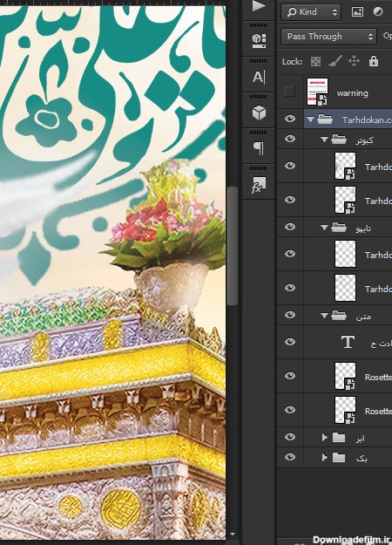Select the تایپو group folder icon
The width and height of the screenshot is (392, 545).
pos(339,228)
